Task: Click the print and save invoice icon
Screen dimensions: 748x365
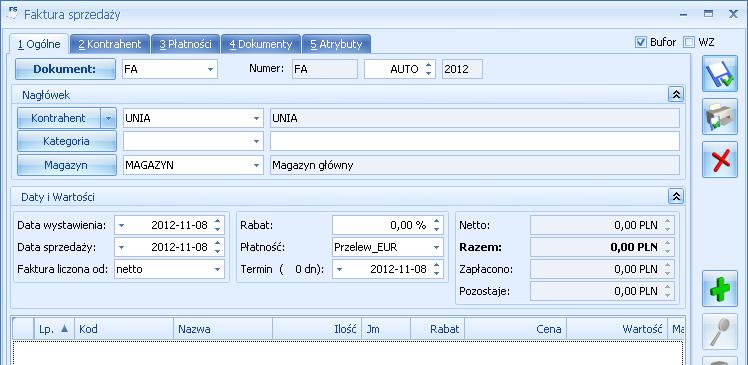Action: click(720, 116)
